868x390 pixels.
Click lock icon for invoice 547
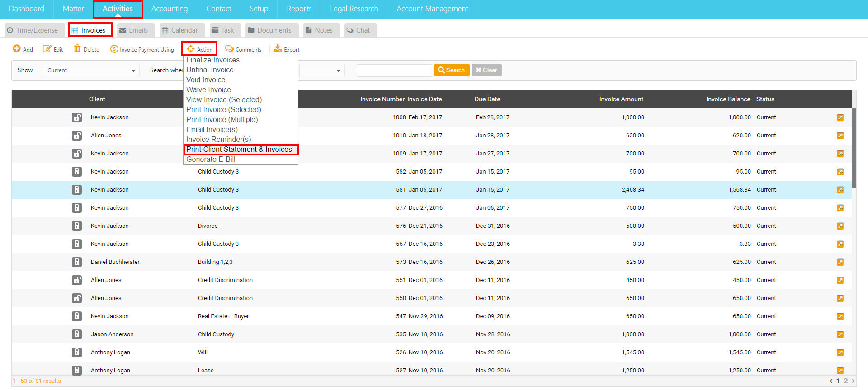pos(77,316)
